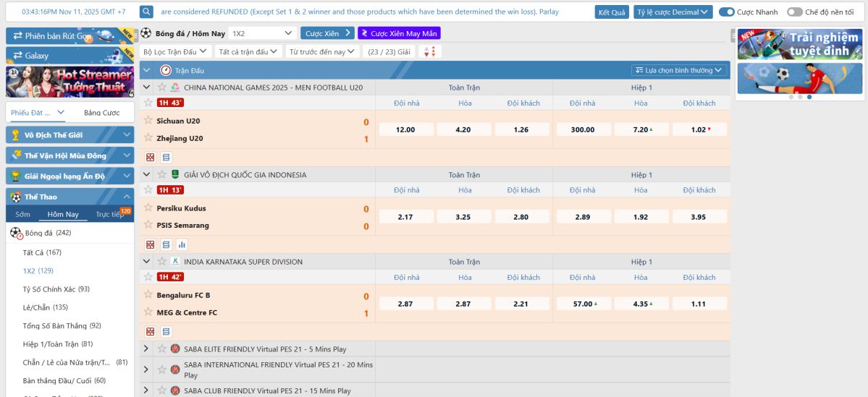868x397 pixels.
Task: Click blue list icon under Zhejiang U20 match
Action: tap(167, 157)
